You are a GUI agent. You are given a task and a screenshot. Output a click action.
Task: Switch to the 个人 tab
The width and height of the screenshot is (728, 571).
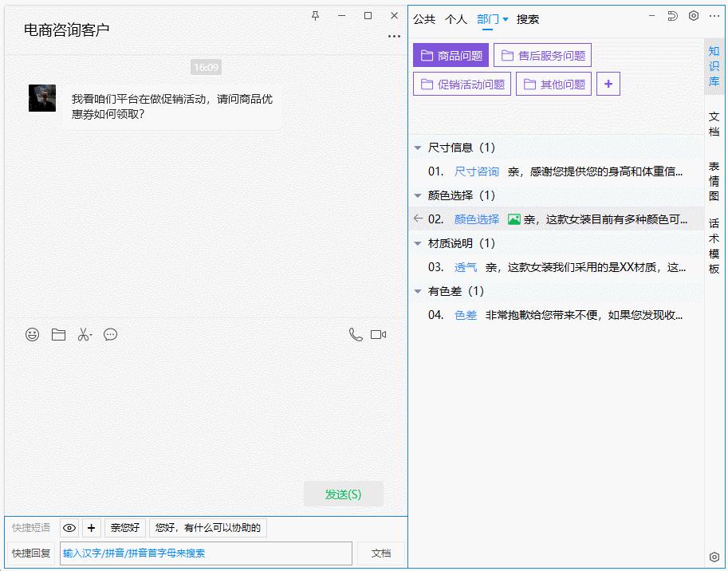pos(456,19)
